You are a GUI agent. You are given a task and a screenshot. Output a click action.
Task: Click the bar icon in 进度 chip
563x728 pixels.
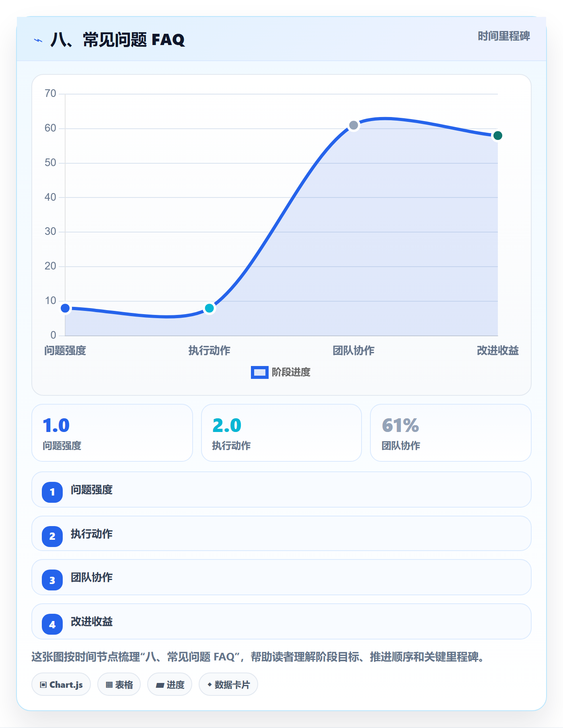pos(160,685)
